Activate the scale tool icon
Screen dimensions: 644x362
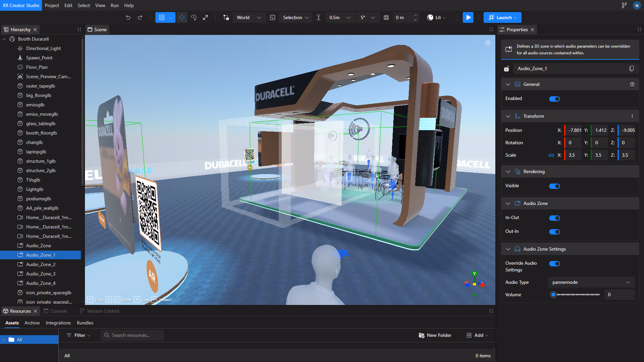(205, 17)
